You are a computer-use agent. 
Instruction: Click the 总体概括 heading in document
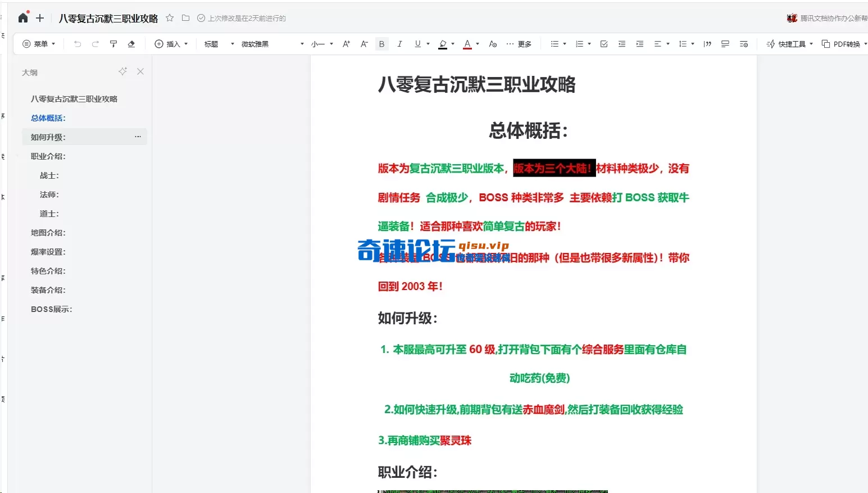(529, 130)
